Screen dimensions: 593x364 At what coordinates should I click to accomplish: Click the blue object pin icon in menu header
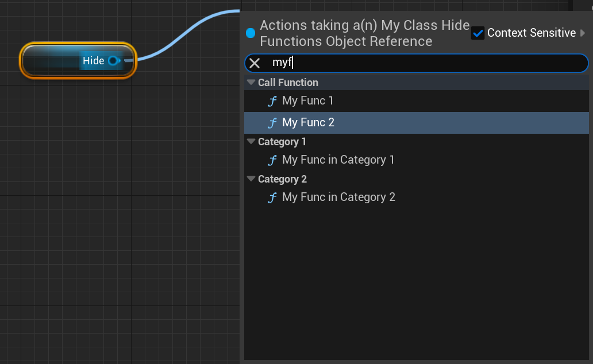coord(251,33)
